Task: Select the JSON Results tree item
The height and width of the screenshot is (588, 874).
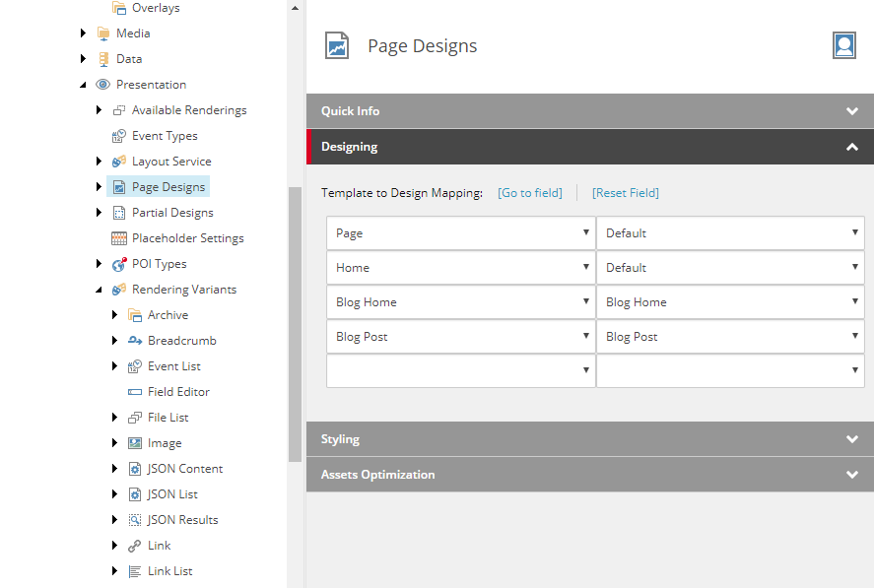Action: coord(182,520)
